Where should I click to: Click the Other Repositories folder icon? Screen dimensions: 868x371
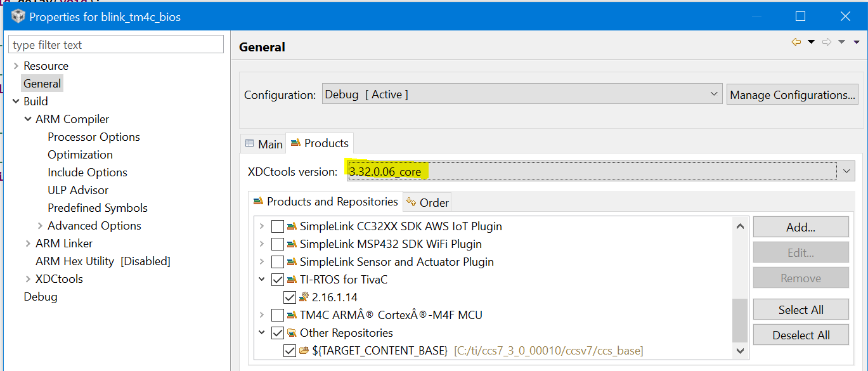[292, 333]
